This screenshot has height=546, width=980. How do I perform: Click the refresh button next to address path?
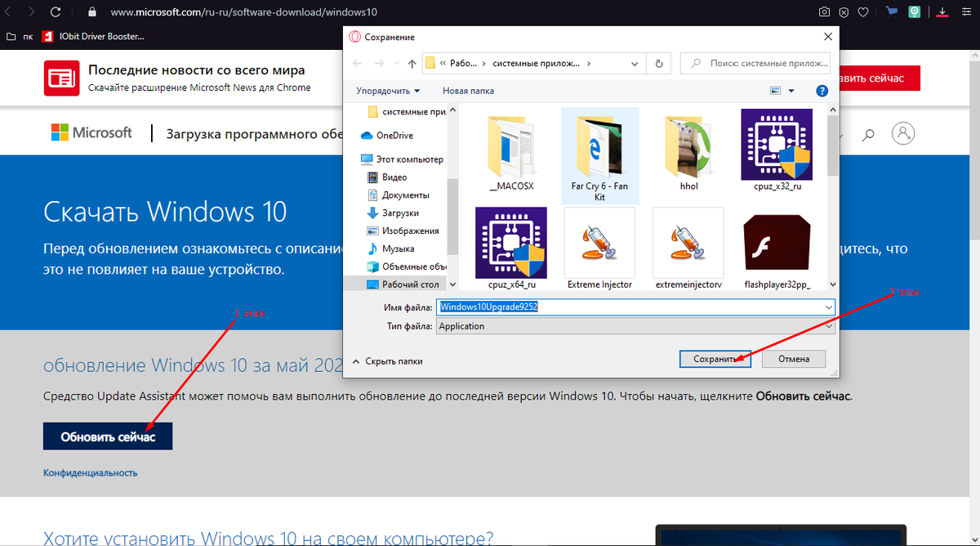(658, 63)
